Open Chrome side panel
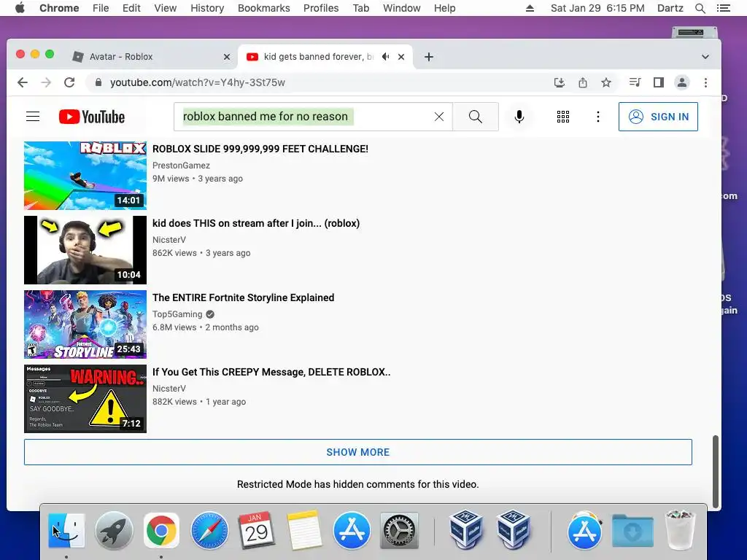The width and height of the screenshot is (747, 560). pos(659,82)
